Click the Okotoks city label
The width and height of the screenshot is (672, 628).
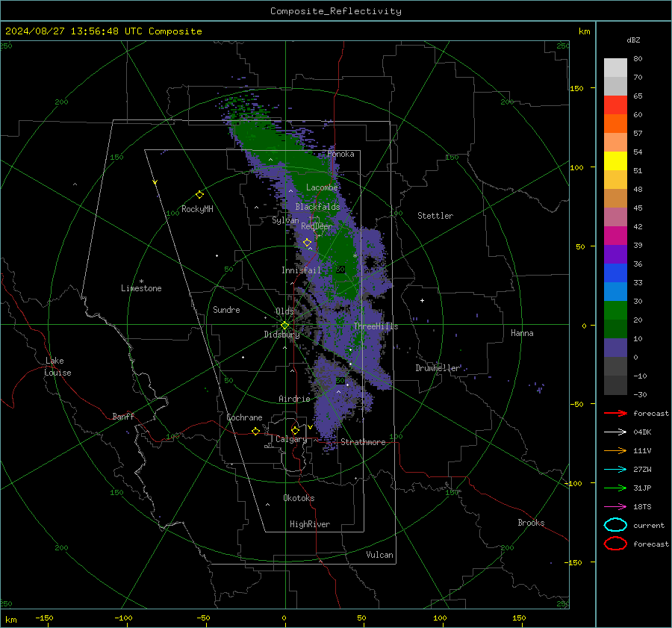coord(299,498)
